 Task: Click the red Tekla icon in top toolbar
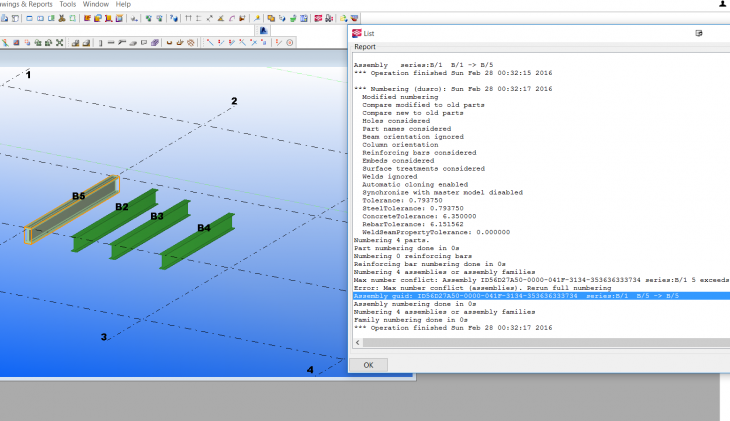pos(318,18)
